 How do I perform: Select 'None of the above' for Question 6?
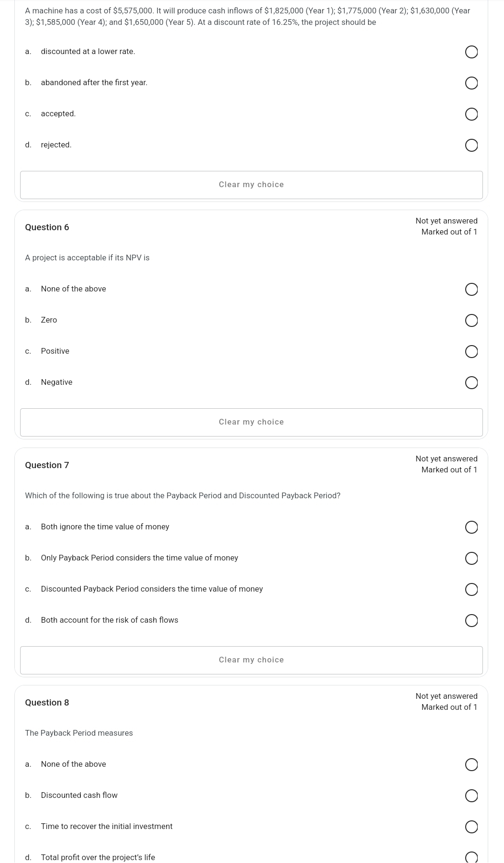click(x=471, y=290)
